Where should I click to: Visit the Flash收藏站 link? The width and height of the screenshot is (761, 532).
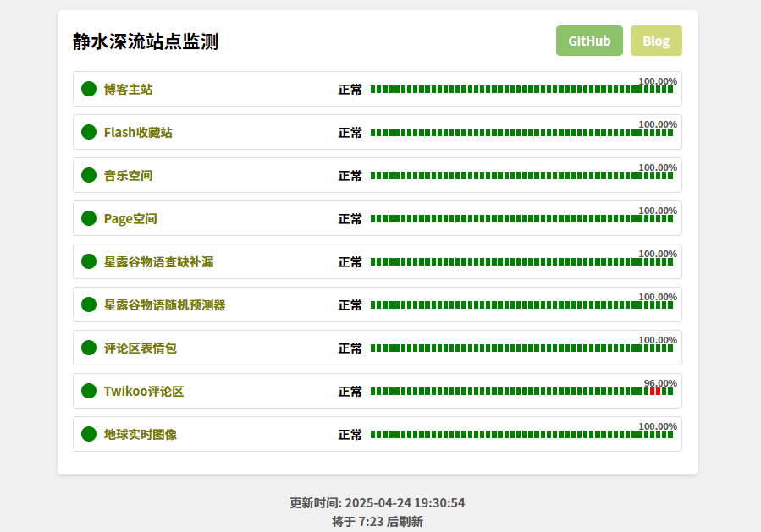pos(138,133)
